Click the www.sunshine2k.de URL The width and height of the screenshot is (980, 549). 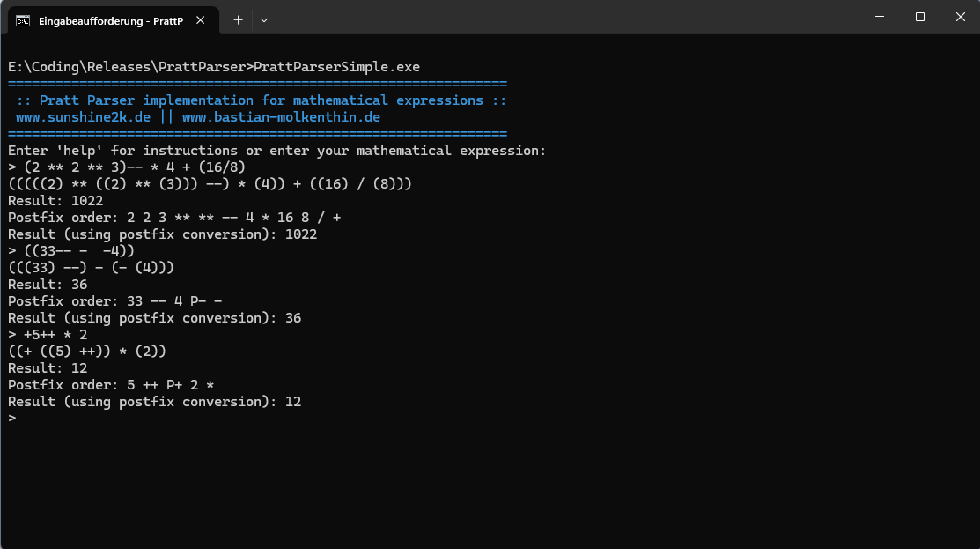coord(83,117)
